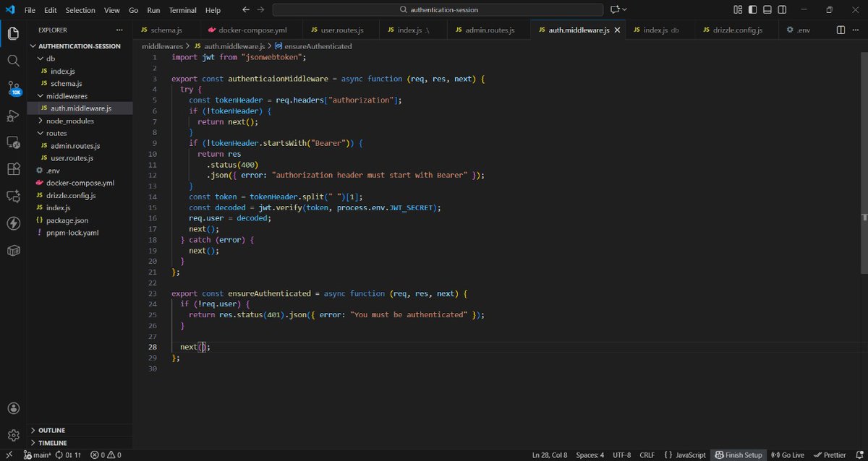Screen dimensions: 868x461
Task: Open Explorer Views and More Actions ellipsis
Action: pos(119,30)
